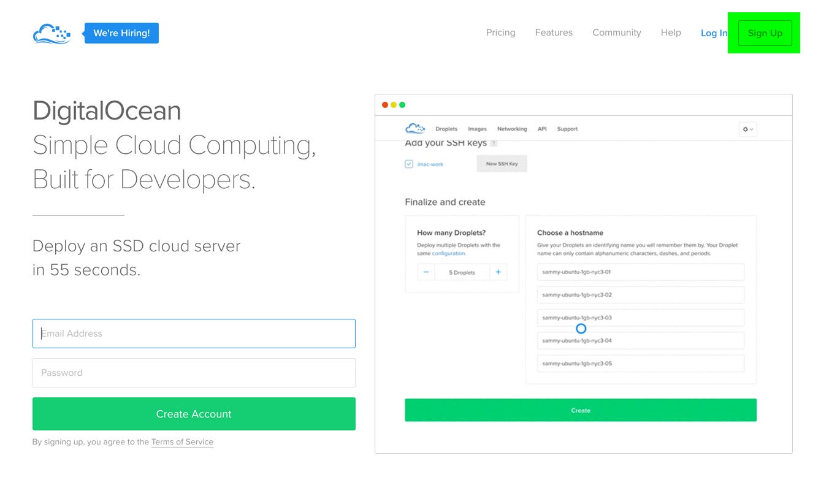
Task: Open the Terms of Service link
Action: pyautogui.click(x=182, y=442)
